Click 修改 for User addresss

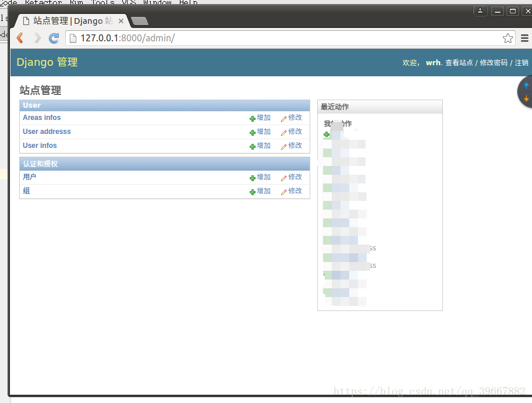click(x=292, y=132)
